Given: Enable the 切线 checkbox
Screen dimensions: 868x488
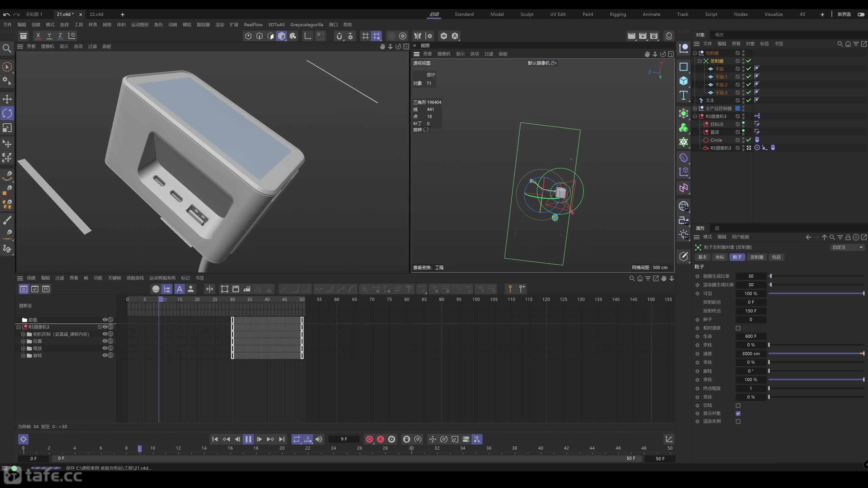Looking at the screenshot, I should (738, 405).
